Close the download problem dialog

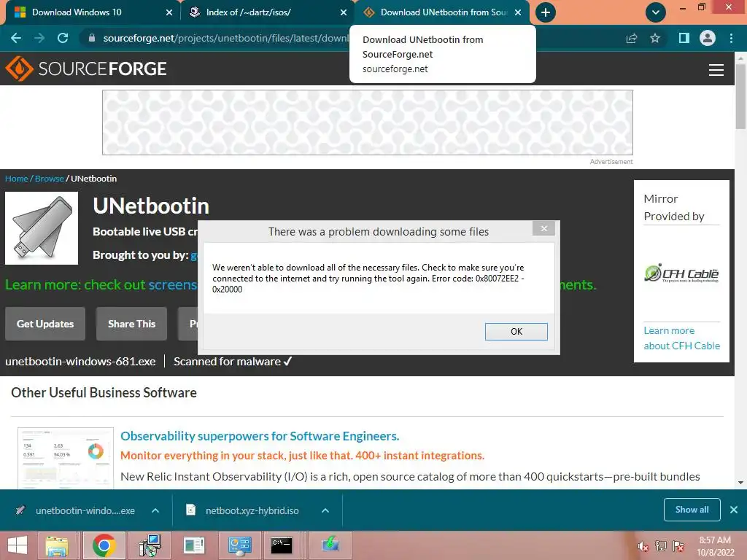pos(544,228)
